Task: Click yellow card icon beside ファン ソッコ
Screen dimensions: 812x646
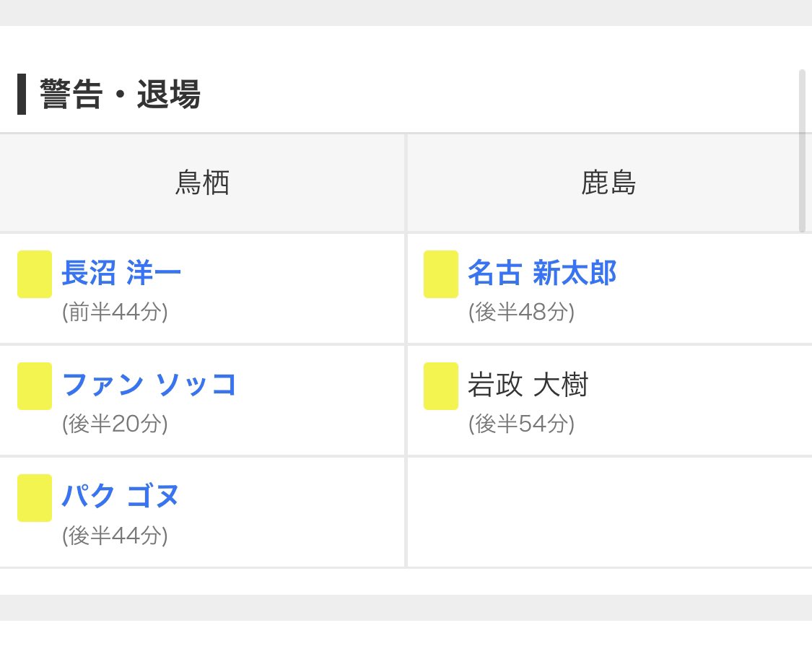Action: 35,386
